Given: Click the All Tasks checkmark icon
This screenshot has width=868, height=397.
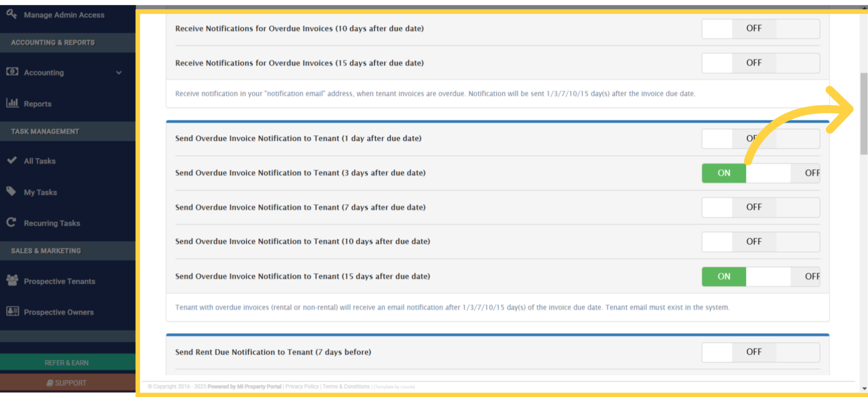Looking at the screenshot, I should (x=12, y=161).
